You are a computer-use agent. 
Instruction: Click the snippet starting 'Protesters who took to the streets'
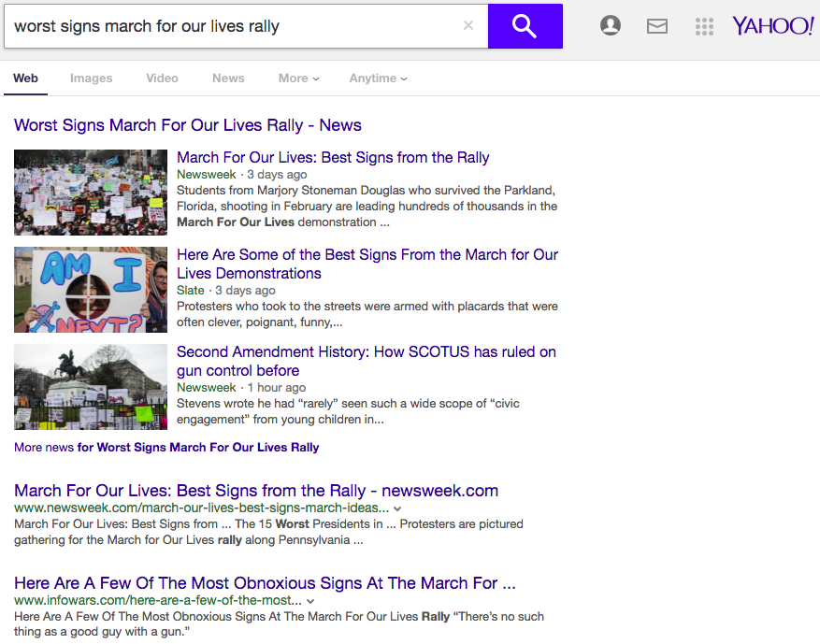pos(367,314)
